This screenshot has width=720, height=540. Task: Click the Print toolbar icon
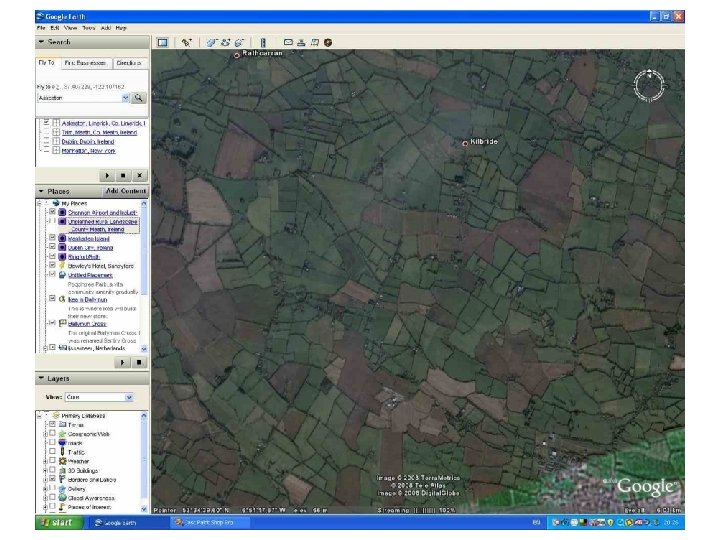[x=301, y=42]
